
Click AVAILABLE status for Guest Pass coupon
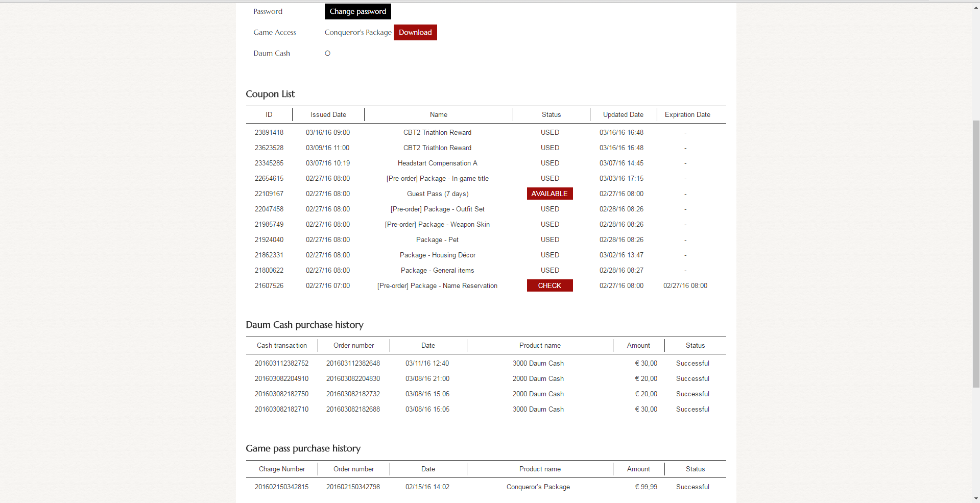[549, 194]
